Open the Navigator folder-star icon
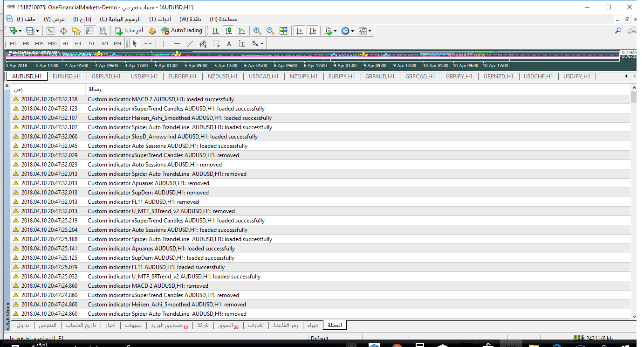Viewport: 644px width, 347px height. pos(76,31)
